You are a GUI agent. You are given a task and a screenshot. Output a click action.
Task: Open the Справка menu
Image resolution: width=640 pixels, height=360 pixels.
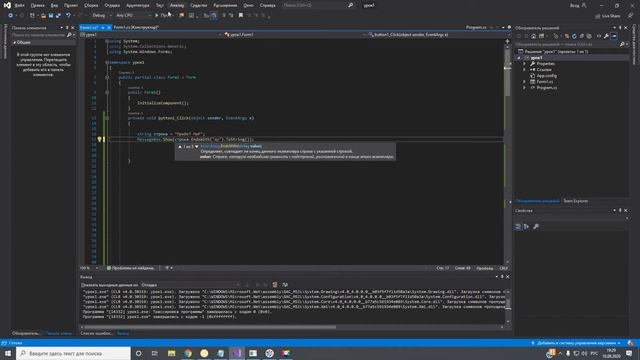(268, 6)
